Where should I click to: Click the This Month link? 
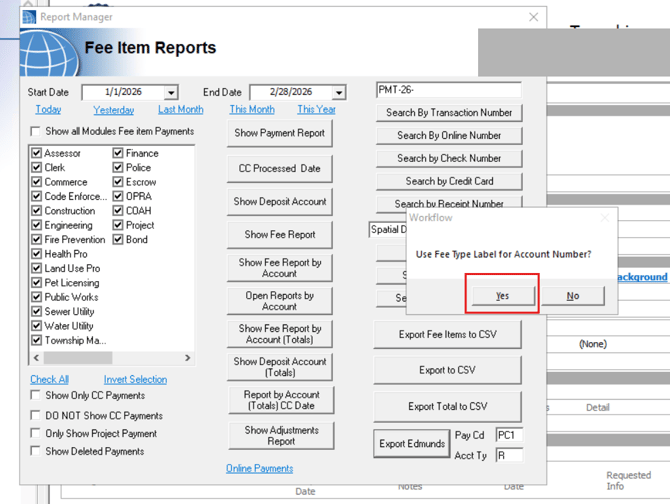[x=251, y=110]
